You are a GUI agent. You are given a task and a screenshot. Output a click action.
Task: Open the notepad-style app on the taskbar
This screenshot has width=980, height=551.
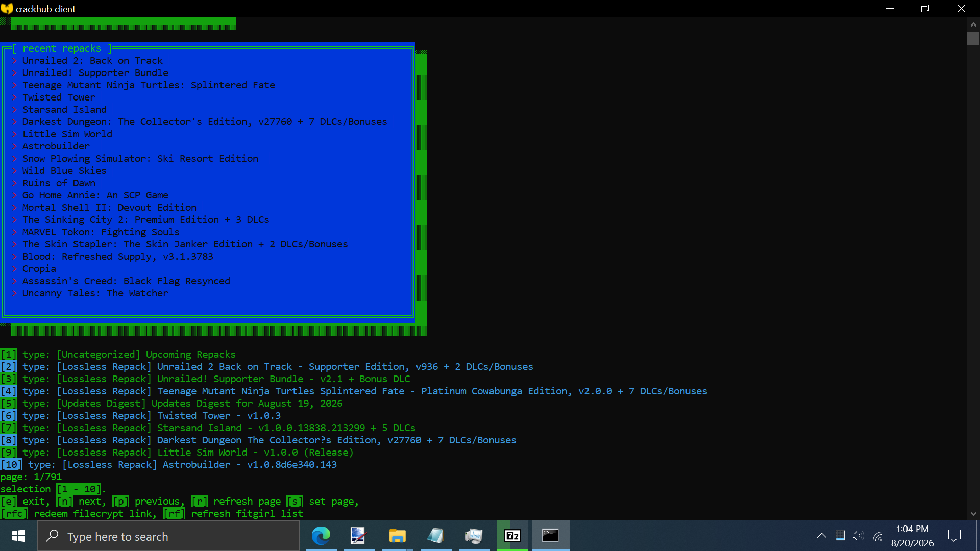[x=435, y=536]
